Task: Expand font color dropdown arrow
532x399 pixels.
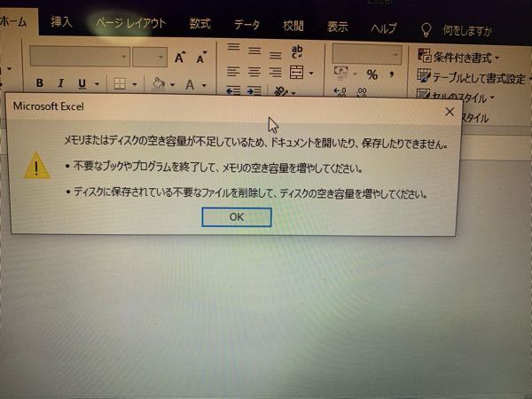Action: pos(204,85)
